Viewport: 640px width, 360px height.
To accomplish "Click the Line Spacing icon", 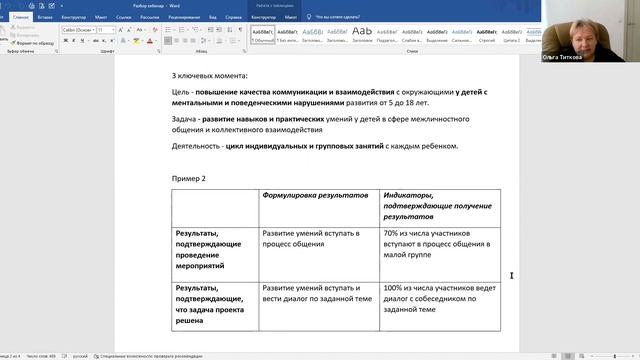I will [203, 41].
